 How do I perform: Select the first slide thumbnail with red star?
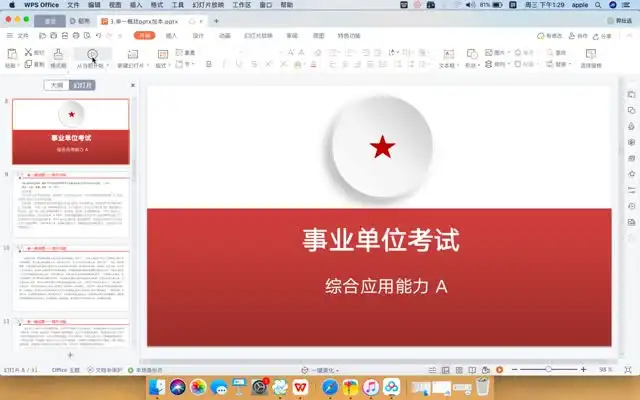click(70, 129)
